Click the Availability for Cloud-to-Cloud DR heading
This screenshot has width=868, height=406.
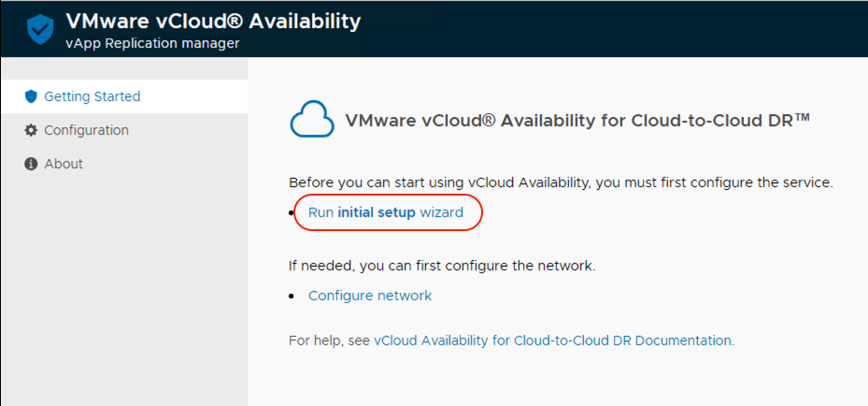[x=576, y=121]
